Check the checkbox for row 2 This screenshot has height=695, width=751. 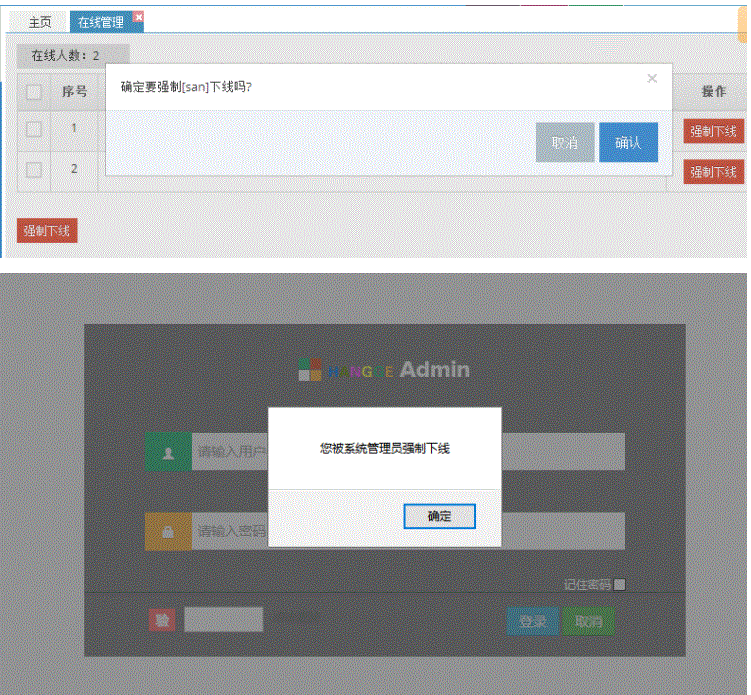pyautogui.click(x=34, y=170)
